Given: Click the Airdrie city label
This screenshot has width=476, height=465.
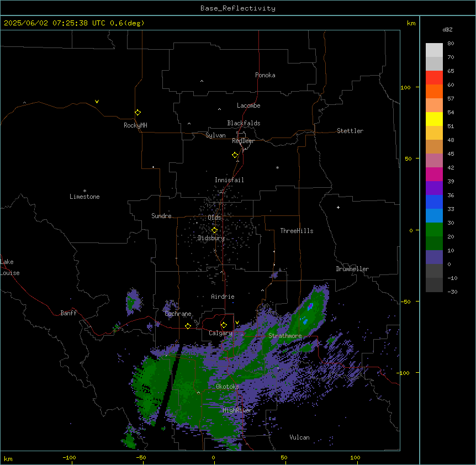Looking at the screenshot, I should click(223, 297).
